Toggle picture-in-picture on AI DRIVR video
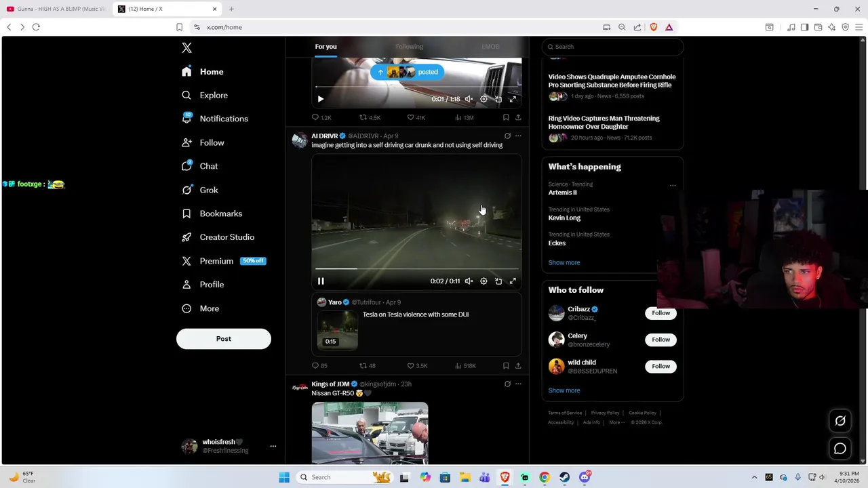The image size is (868, 488). point(498,281)
